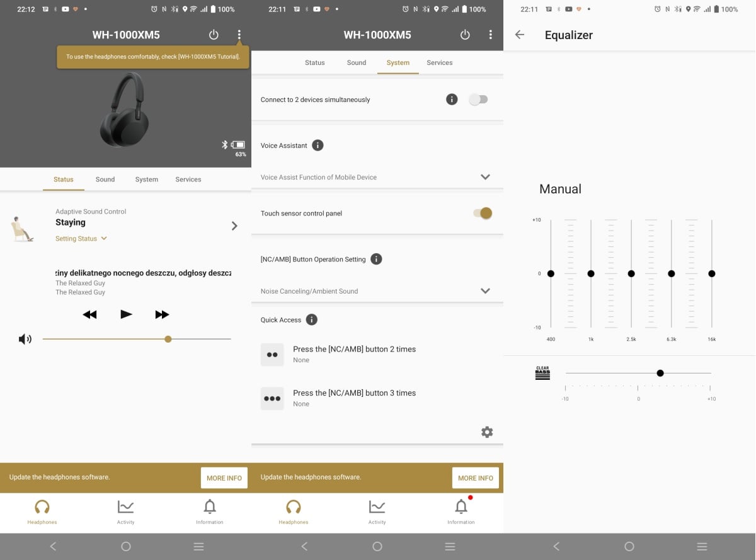Viewport: 756px width, 560px height.
Task: Disable Touch sensor control panel switch
Action: [483, 214]
